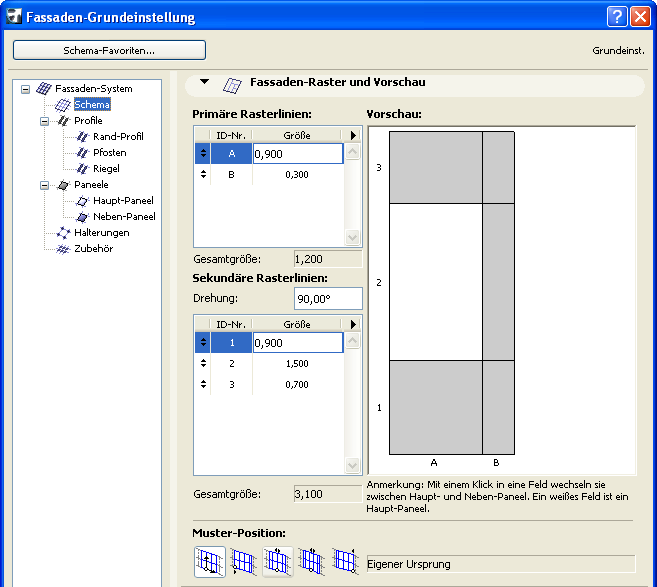The width and height of the screenshot is (657, 587).
Task: Click the primary list scroll-down arrow
Action: (x=352, y=238)
